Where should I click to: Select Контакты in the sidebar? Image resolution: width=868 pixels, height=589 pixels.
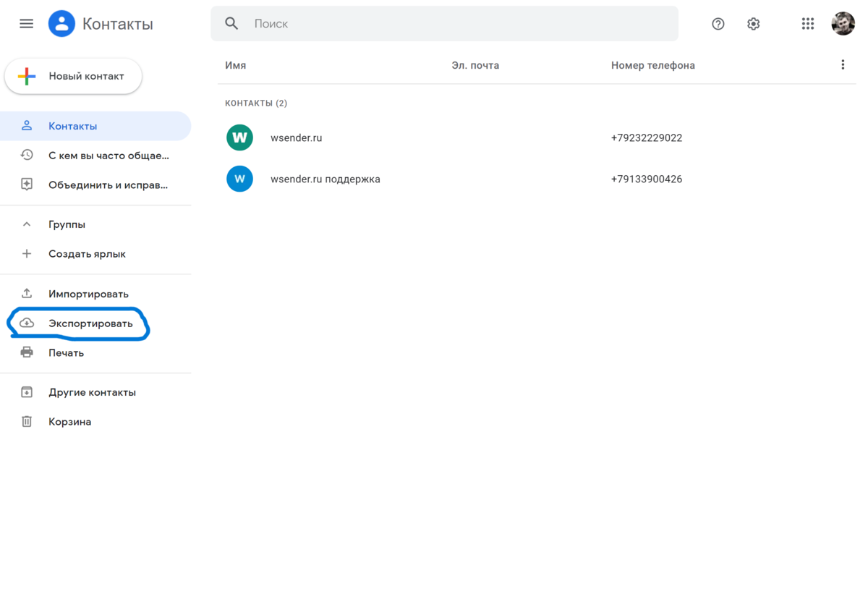[x=95, y=126]
